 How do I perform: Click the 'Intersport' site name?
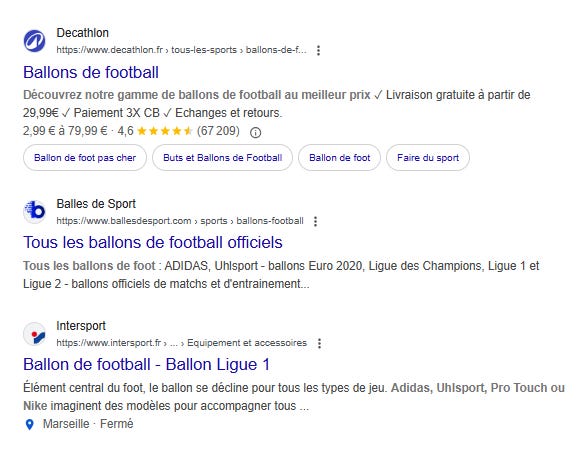click(81, 326)
